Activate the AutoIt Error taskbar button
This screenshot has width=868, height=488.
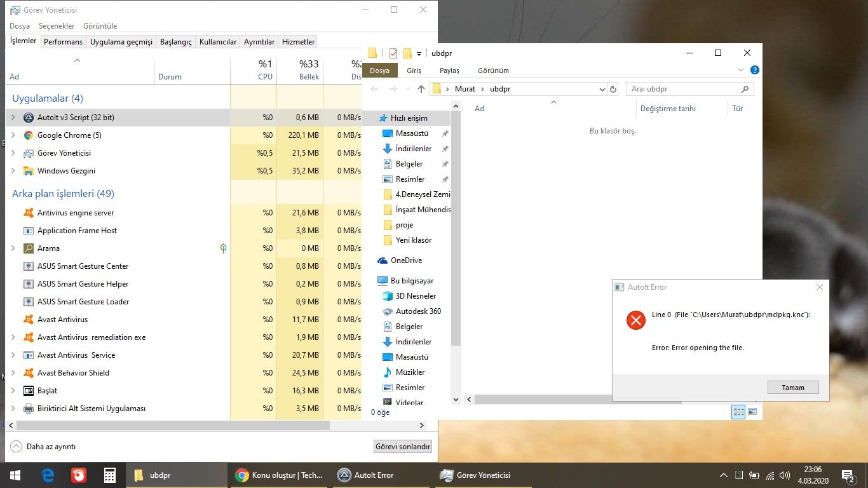[x=381, y=475]
